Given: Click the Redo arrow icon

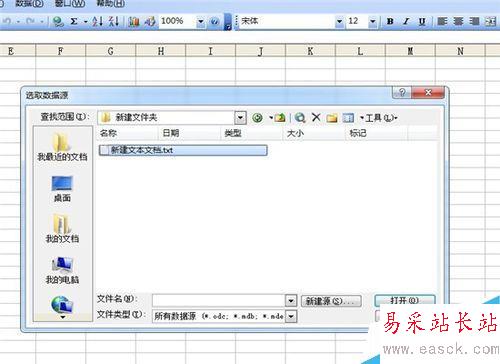Looking at the screenshot, I should tap(30, 22).
